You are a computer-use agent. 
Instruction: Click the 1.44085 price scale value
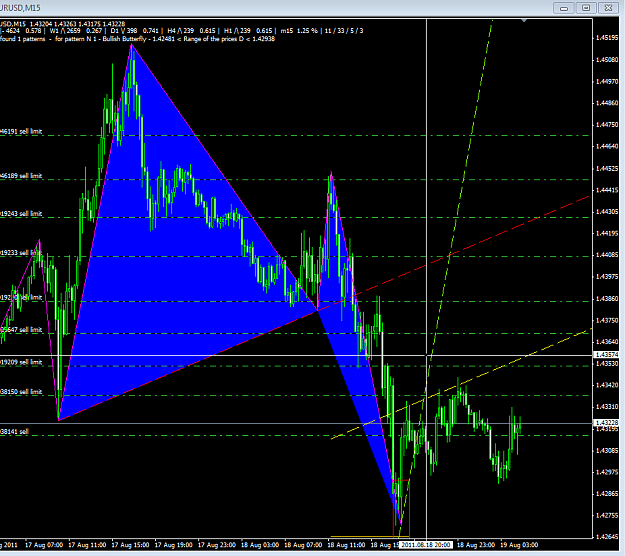(607, 255)
